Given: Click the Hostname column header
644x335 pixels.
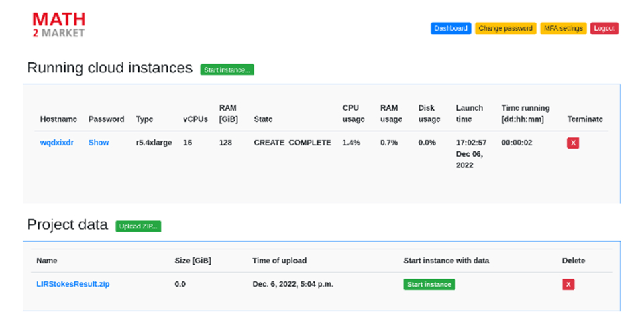Looking at the screenshot, I should [59, 119].
